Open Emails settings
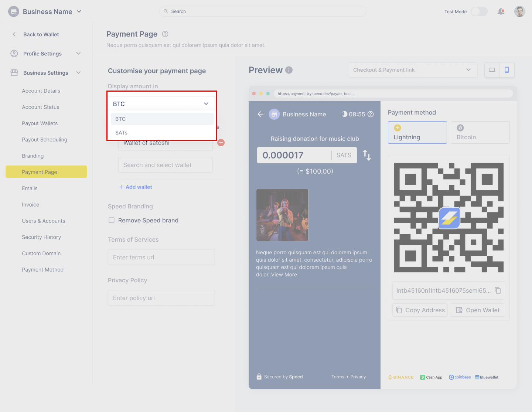 (x=30, y=188)
